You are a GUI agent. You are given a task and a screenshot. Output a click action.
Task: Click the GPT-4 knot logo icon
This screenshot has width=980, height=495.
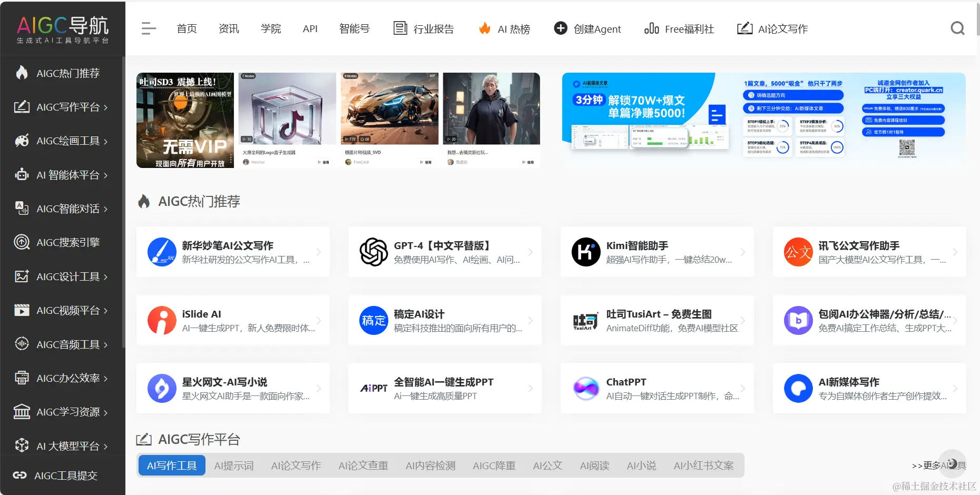[374, 252]
